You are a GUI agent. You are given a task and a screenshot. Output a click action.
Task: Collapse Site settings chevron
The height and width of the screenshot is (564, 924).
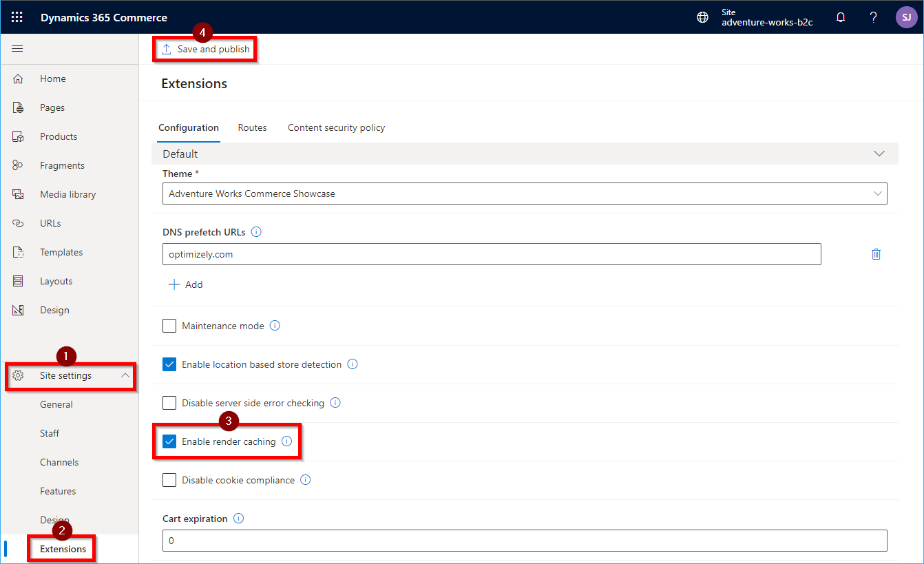(x=125, y=375)
